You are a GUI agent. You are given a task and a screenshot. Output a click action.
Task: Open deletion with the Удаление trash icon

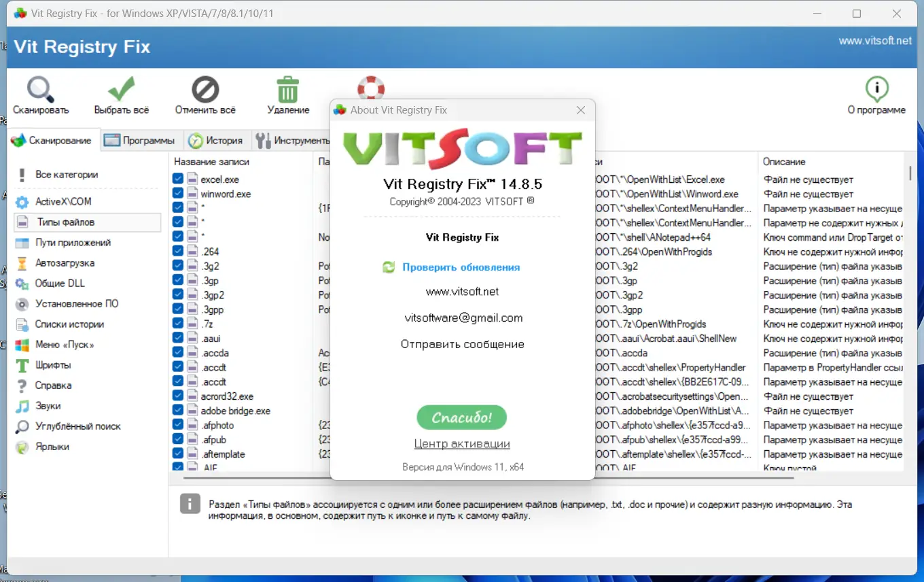coord(288,89)
